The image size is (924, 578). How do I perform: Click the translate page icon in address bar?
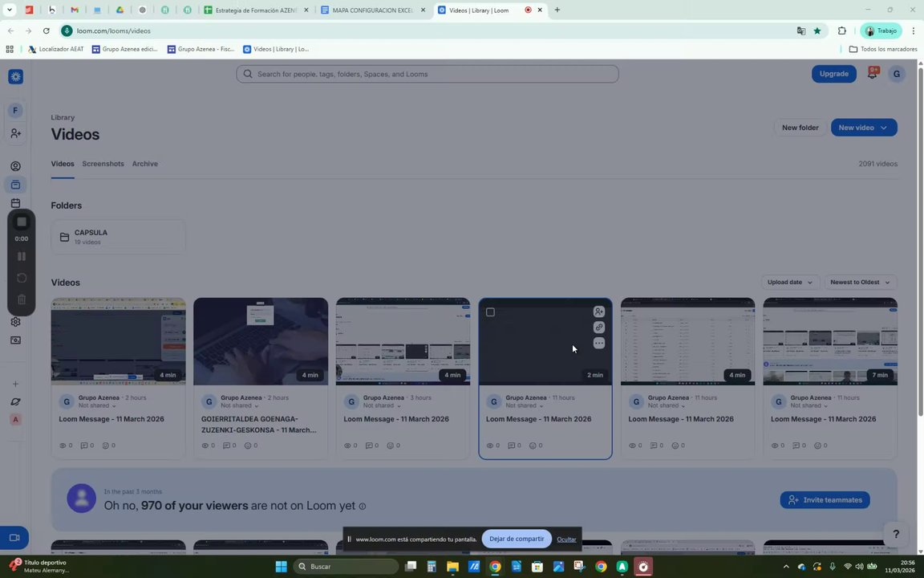tap(800, 31)
